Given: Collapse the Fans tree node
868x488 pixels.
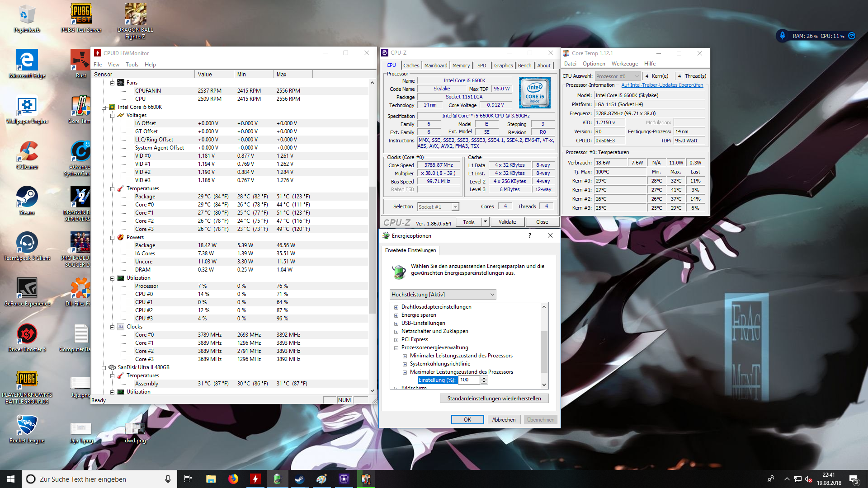Looking at the screenshot, I should (112, 83).
